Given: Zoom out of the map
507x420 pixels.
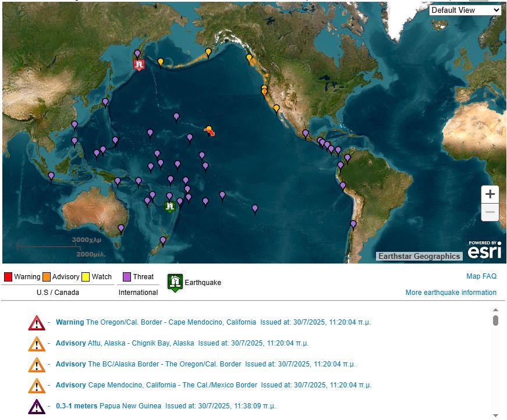Looking at the screenshot, I should 490,212.
